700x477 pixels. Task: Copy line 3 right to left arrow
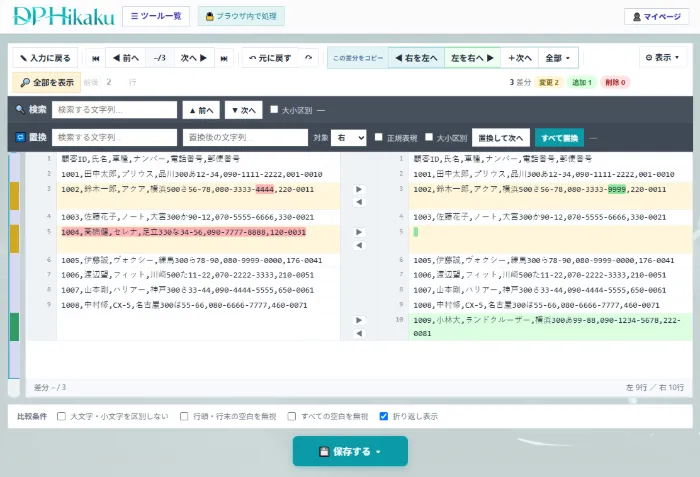coord(359,202)
